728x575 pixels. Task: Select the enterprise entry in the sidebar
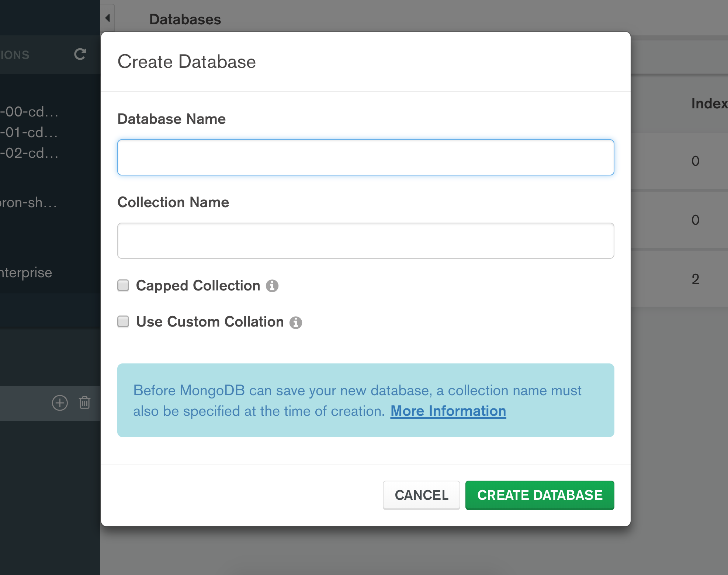point(26,272)
